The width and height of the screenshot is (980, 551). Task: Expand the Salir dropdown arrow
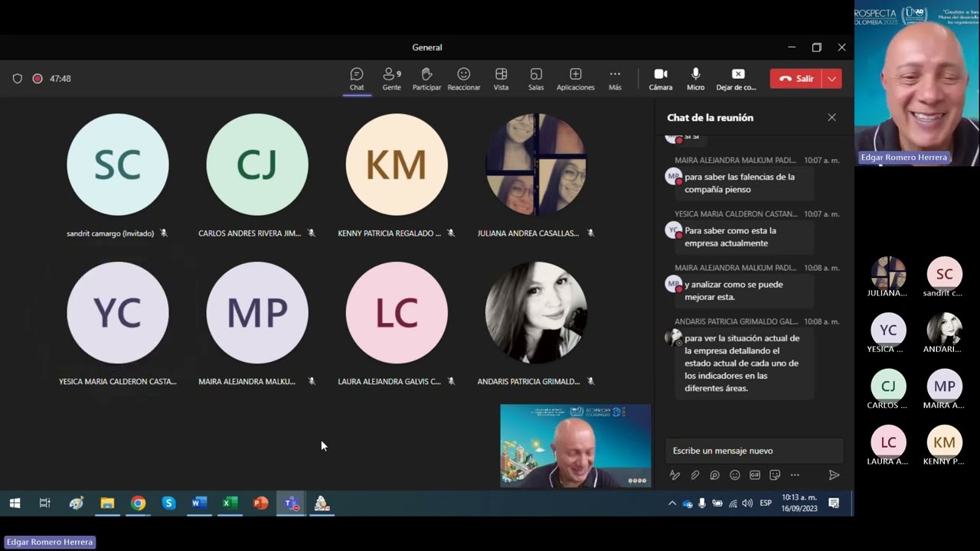pos(832,79)
